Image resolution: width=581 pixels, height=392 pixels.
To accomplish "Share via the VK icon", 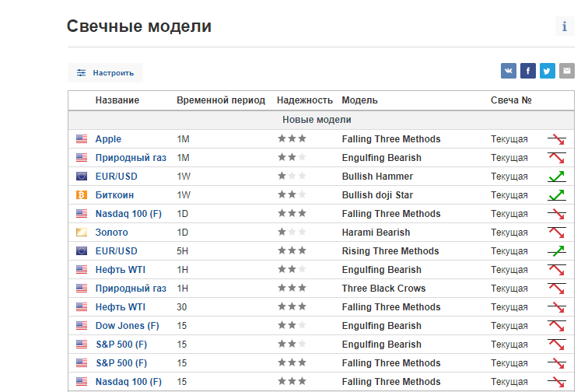I will pos(509,71).
